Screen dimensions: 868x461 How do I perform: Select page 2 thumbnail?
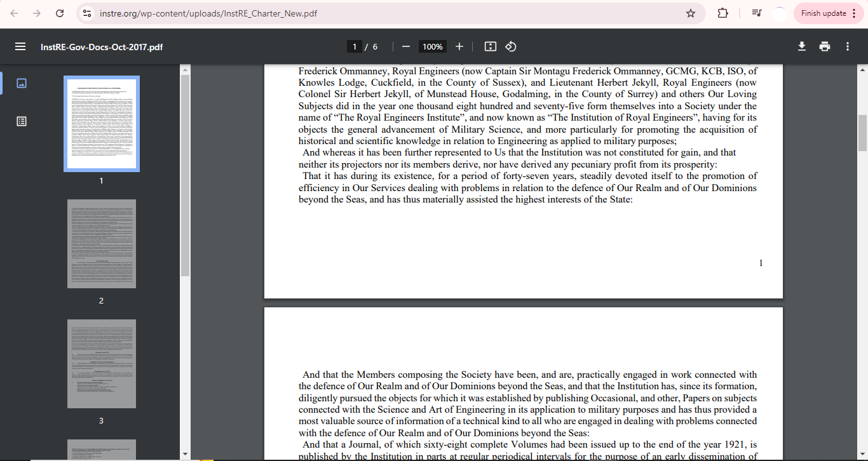(102, 244)
